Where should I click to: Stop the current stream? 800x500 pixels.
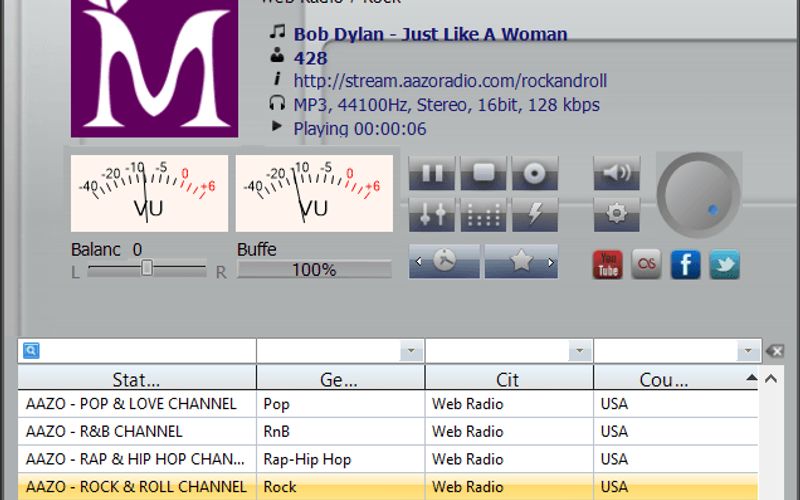(484, 173)
